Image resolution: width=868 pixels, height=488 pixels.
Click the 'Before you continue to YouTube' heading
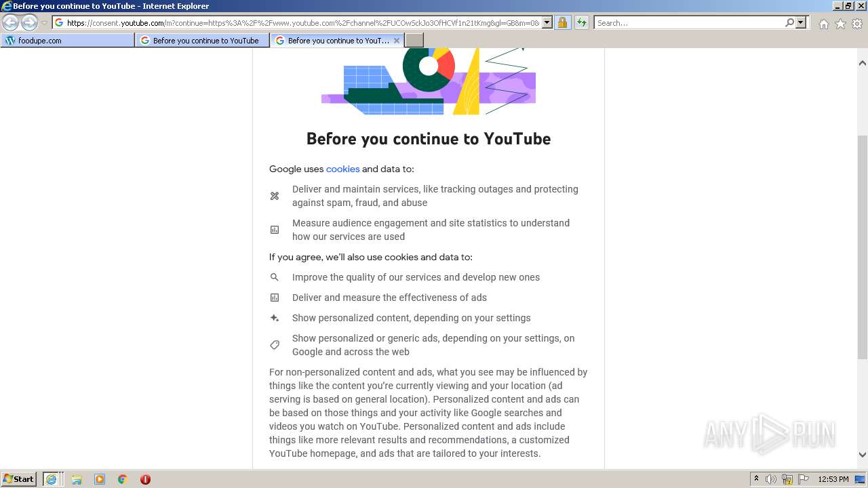pos(429,139)
